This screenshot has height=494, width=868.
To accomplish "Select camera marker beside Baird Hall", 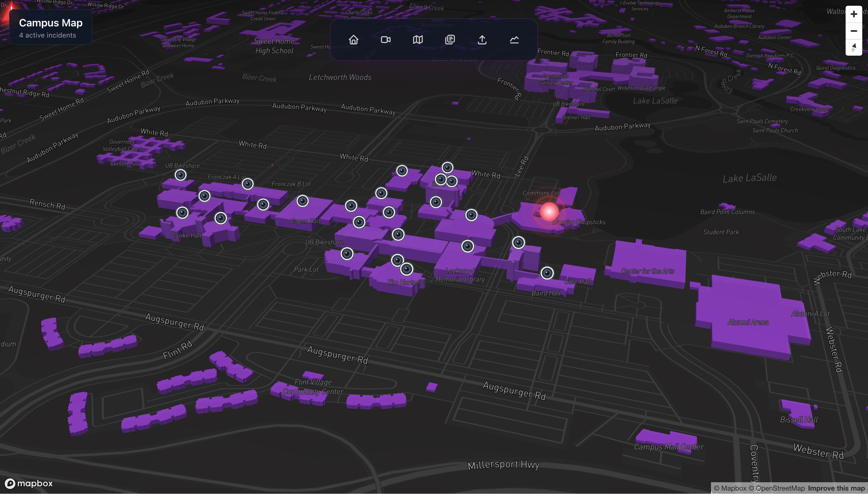I will coord(547,273).
